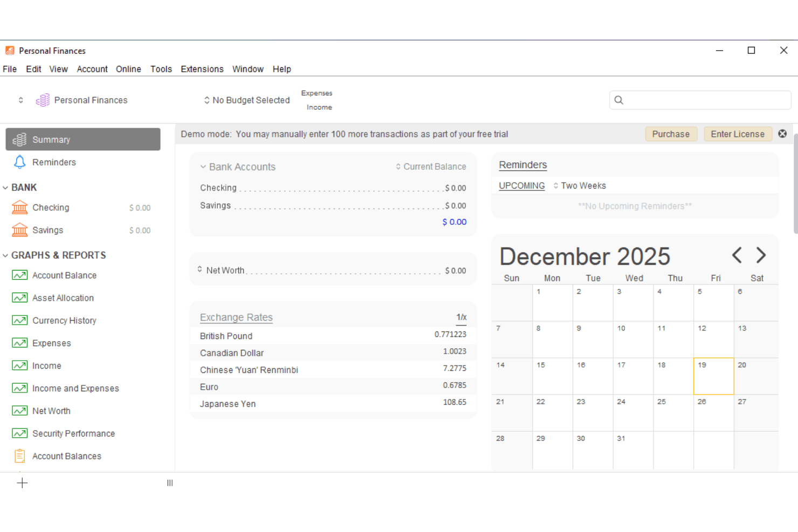Open the Account Balances report icon
This screenshot has height=532, width=798.
20,456
